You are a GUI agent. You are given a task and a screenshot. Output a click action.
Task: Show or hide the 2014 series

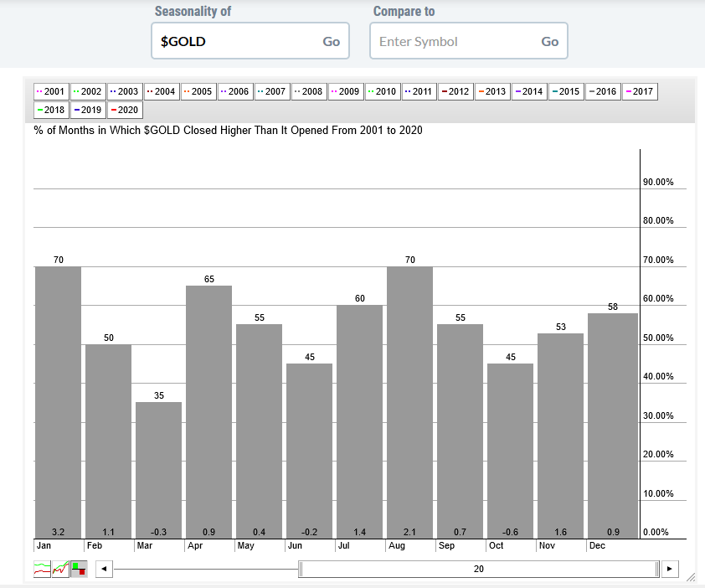click(x=530, y=92)
